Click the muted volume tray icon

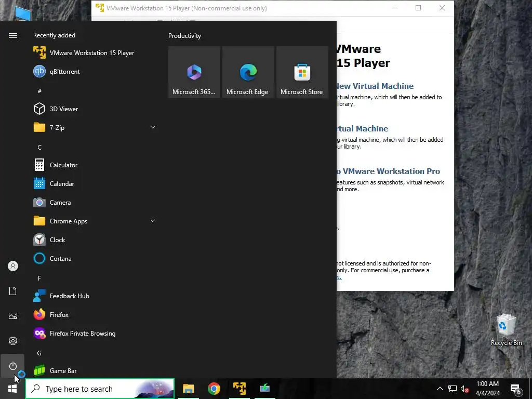click(x=464, y=389)
